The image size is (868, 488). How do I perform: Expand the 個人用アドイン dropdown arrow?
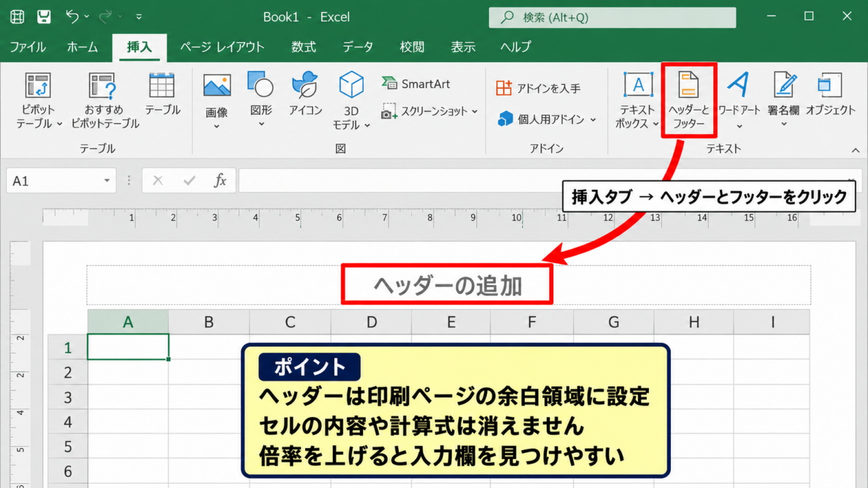click(593, 120)
